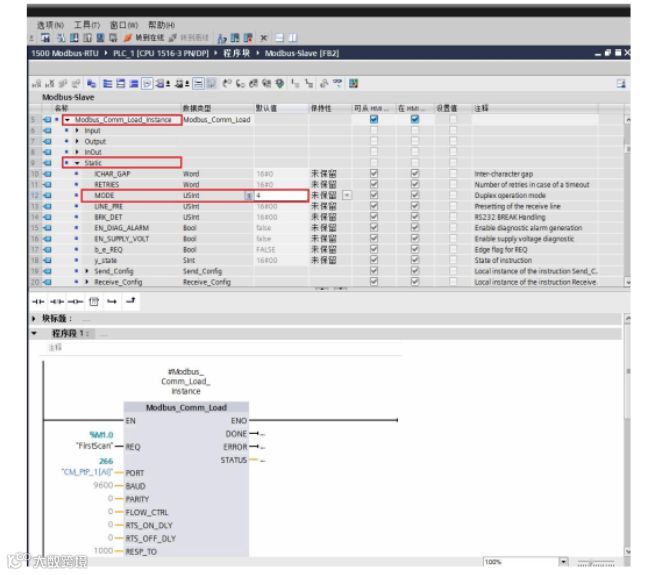Screen dimensions: 659x575
Task: Toggle HMI visible checkbox for EN_DIAG_ALARM row
Action: click(x=415, y=228)
